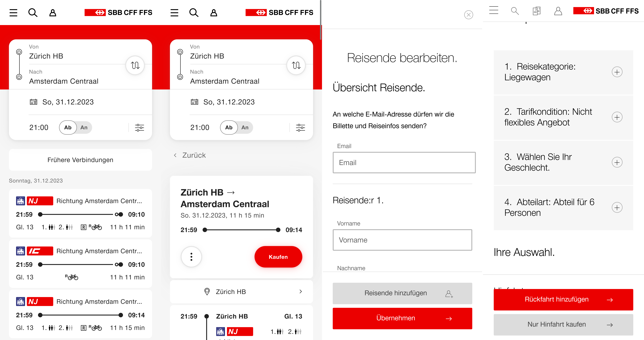Open the three-dot options on the connection card
644x340 pixels.
[191, 257]
